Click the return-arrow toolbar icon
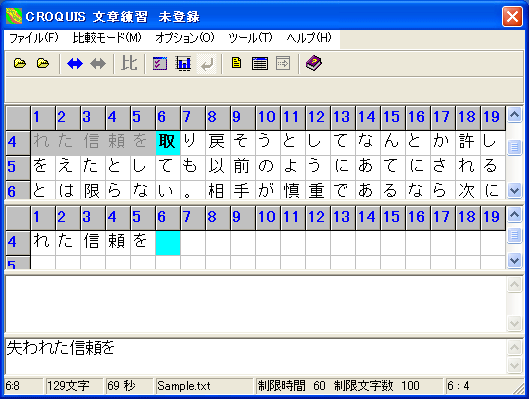This screenshot has width=529, height=399. [x=206, y=63]
